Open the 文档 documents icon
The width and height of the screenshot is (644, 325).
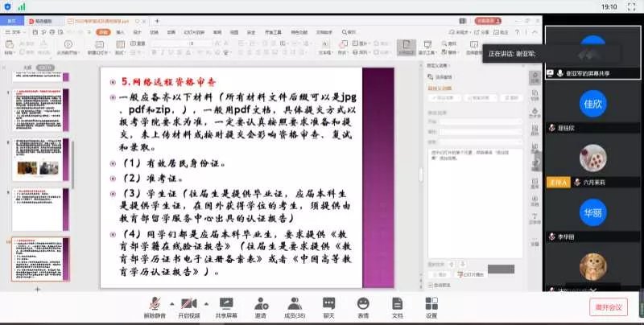(x=397, y=303)
